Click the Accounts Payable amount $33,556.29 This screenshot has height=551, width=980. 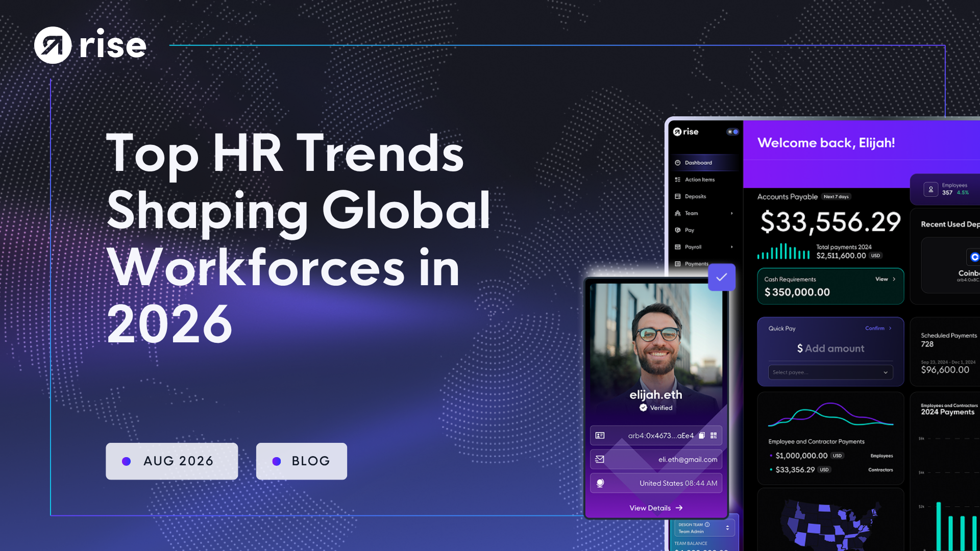(830, 222)
